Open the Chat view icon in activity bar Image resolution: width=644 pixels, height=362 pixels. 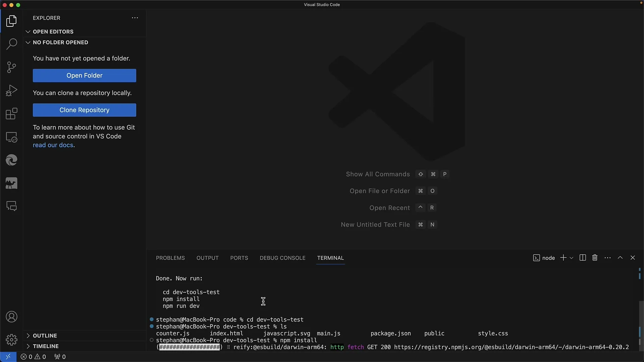[11, 206]
